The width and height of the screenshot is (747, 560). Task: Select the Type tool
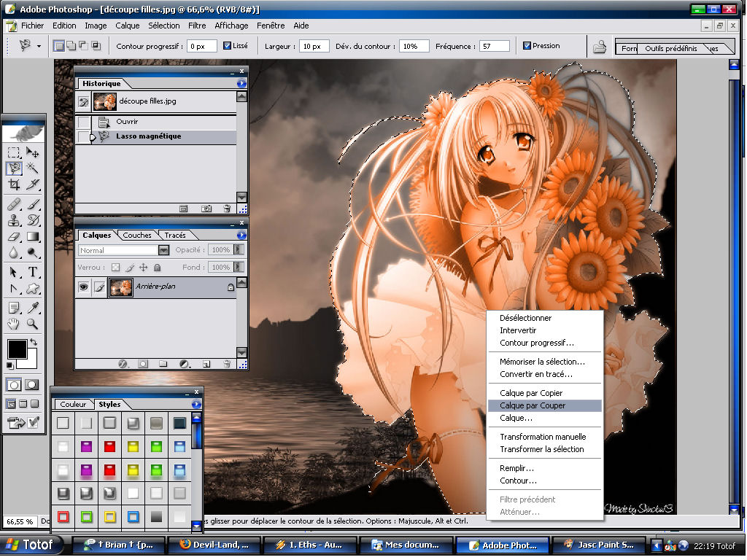tap(32, 272)
